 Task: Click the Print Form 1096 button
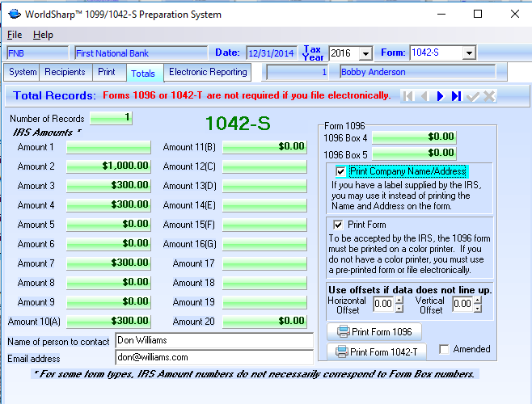point(374,331)
